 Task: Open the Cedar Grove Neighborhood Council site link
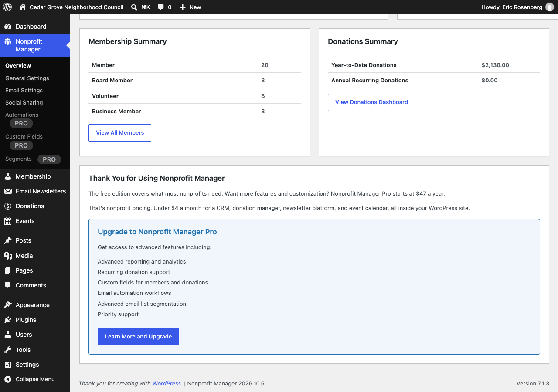pyautogui.click(x=71, y=7)
